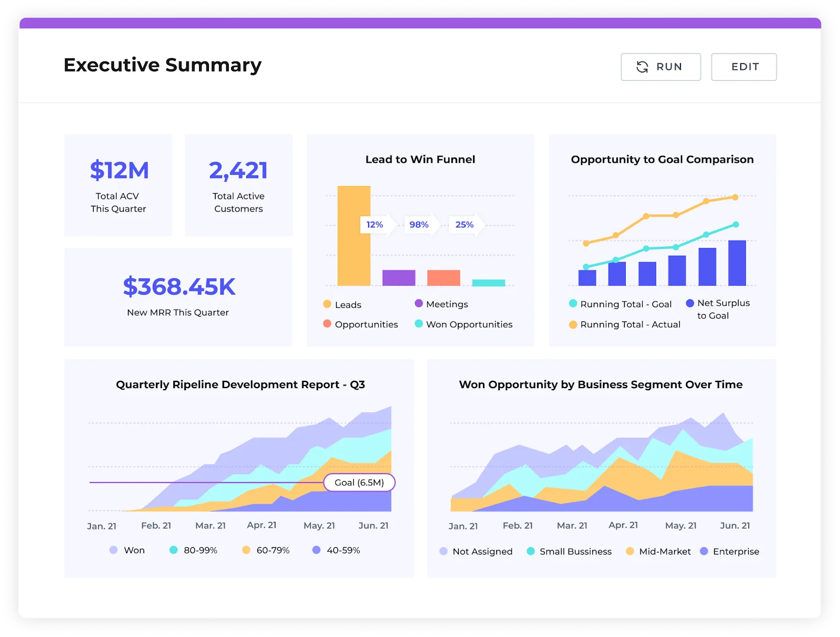Toggle the Opportunities legend swatch
The width and height of the screenshot is (840, 637).
coord(327,324)
